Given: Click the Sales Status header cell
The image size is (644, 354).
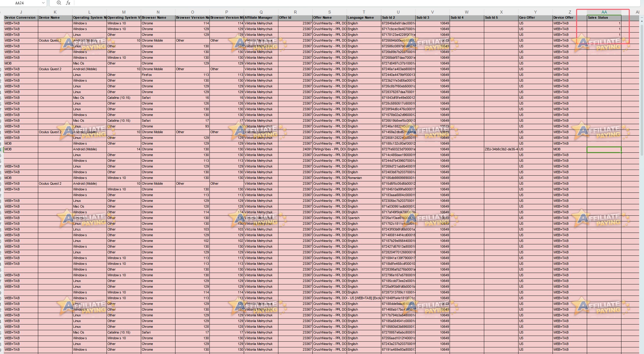Looking at the screenshot, I should [x=604, y=18].
